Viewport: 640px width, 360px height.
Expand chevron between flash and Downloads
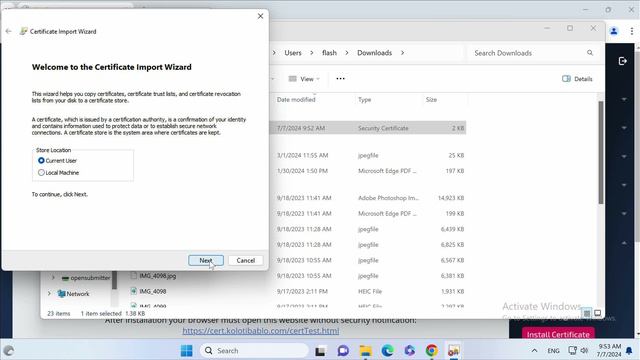[347, 53]
